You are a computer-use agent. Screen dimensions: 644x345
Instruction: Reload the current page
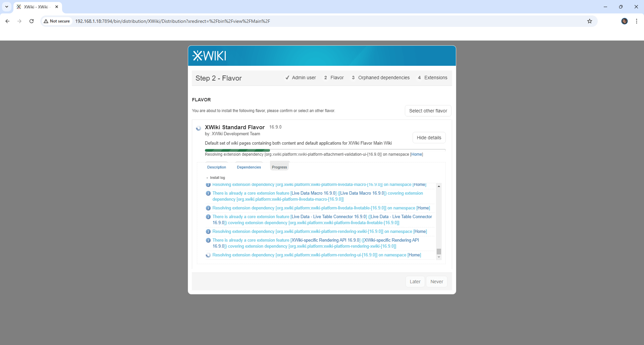32,21
